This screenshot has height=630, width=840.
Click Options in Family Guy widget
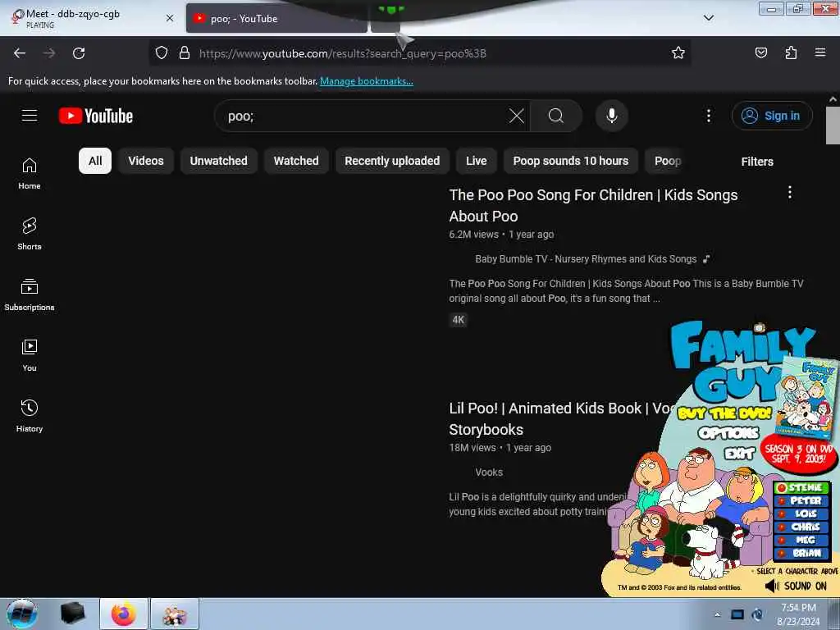728,433
